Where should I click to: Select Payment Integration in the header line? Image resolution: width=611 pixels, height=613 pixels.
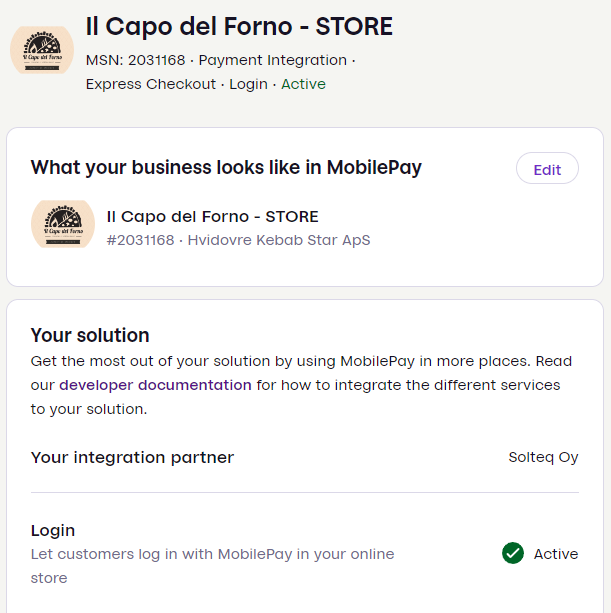273,60
